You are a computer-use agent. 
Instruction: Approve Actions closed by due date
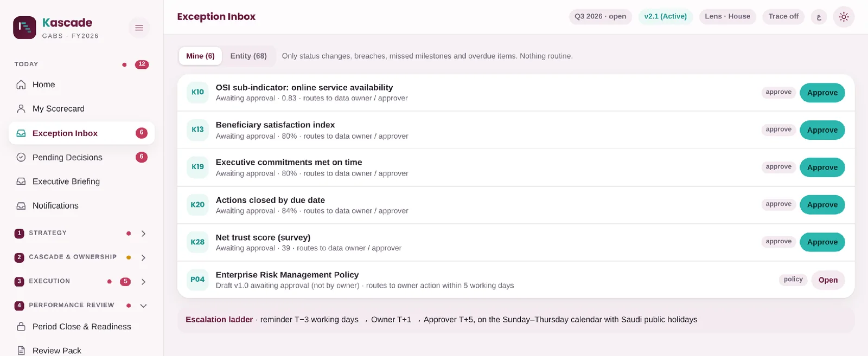point(822,205)
